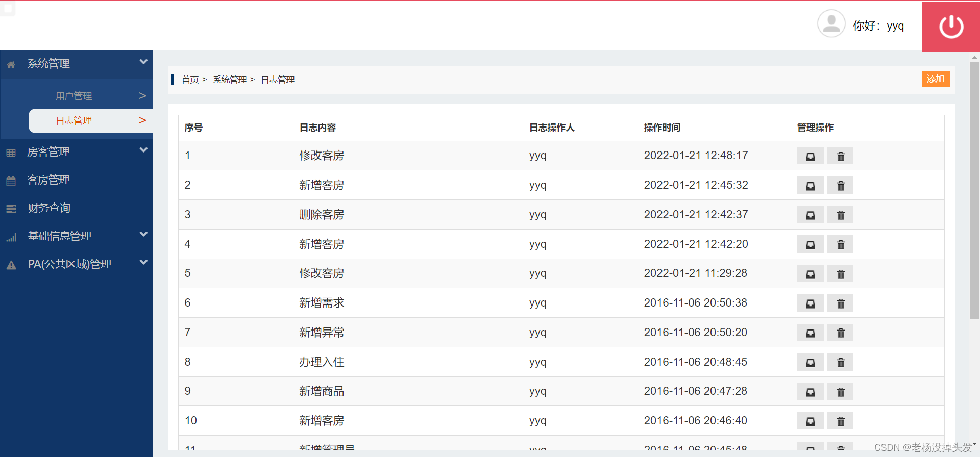Click scrollbar up arrow
This screenshot has height=457, width=980.
(974, 58)
